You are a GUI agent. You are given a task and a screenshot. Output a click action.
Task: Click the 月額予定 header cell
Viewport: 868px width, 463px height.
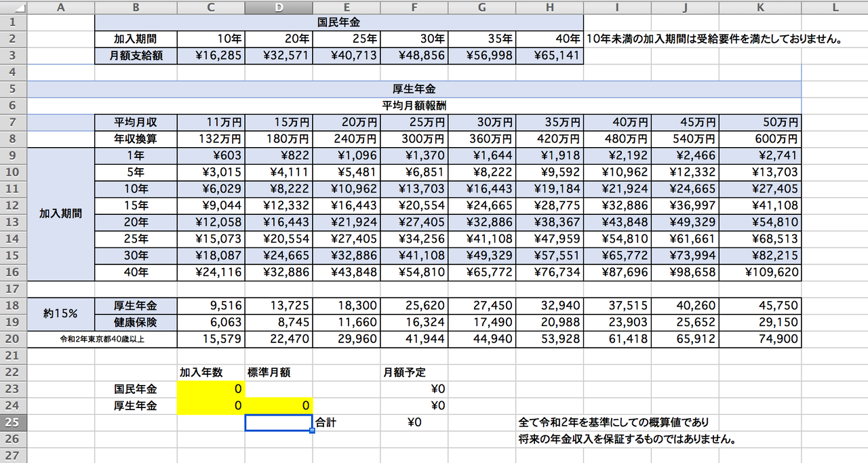[x=414, y=372]
